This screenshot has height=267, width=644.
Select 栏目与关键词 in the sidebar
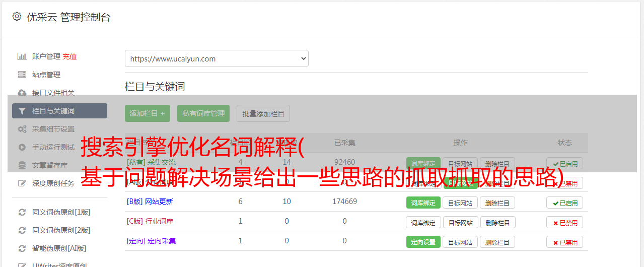(59, 111)
